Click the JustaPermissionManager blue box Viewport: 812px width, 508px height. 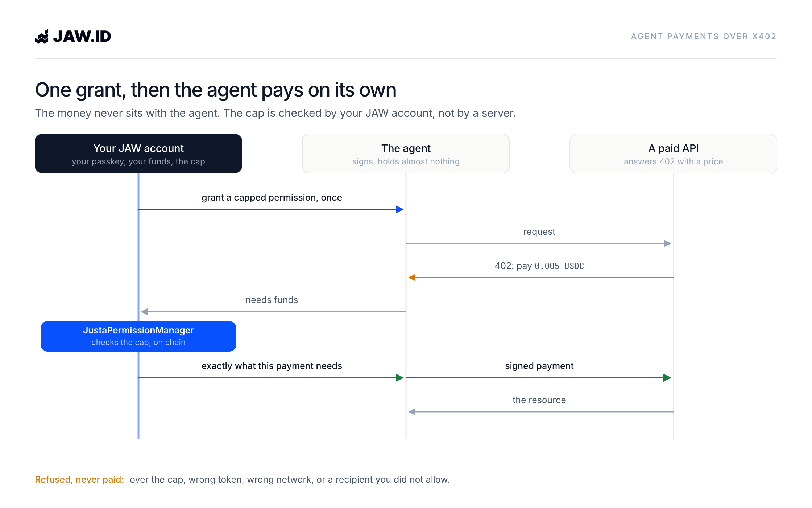138,336
